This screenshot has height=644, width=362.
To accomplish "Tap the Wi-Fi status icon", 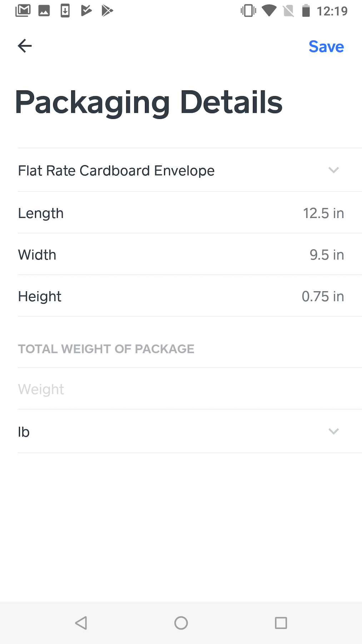I will pyautogui.click(x=269, y=10).
